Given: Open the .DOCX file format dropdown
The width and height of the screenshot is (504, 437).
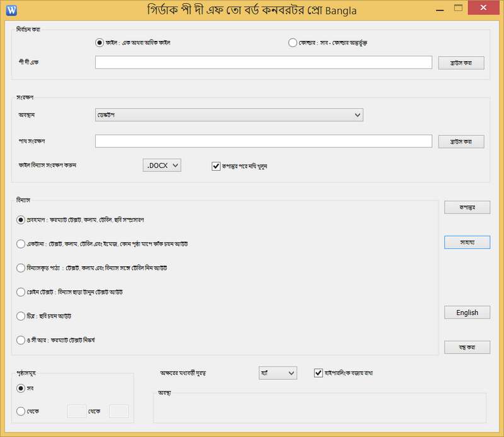Looking at the screenshot, I should coord(162,165).
